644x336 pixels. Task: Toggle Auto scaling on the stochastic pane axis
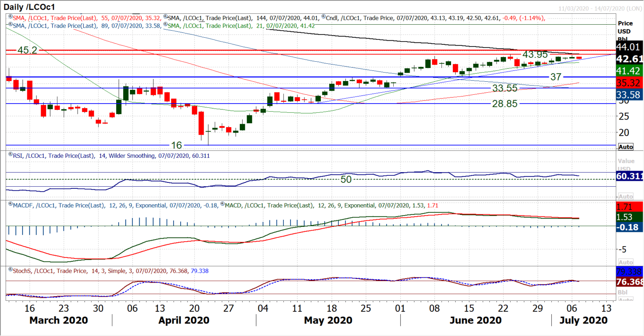(x=626, y=299)
